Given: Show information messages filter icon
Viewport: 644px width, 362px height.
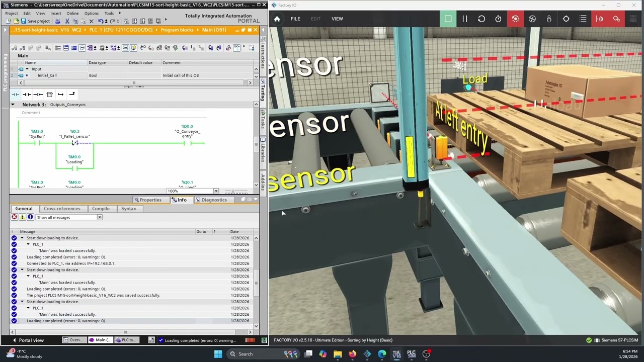Looking at the screenshot, I should click(x=30, y=217).
